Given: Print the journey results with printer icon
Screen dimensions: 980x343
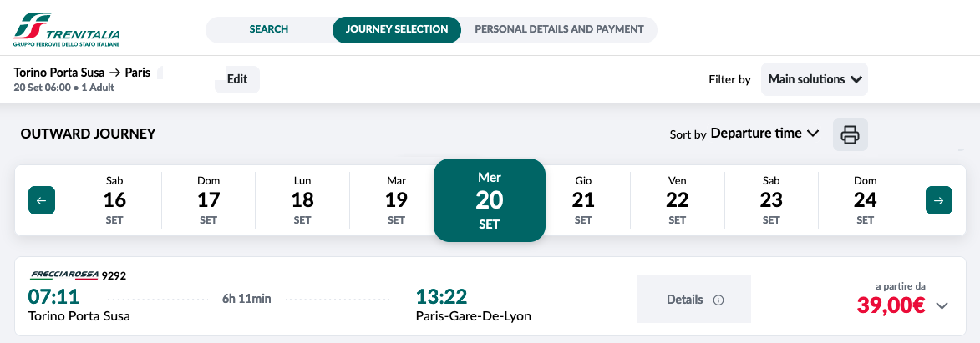Looking at the screenshot, I should click(850, 134).
